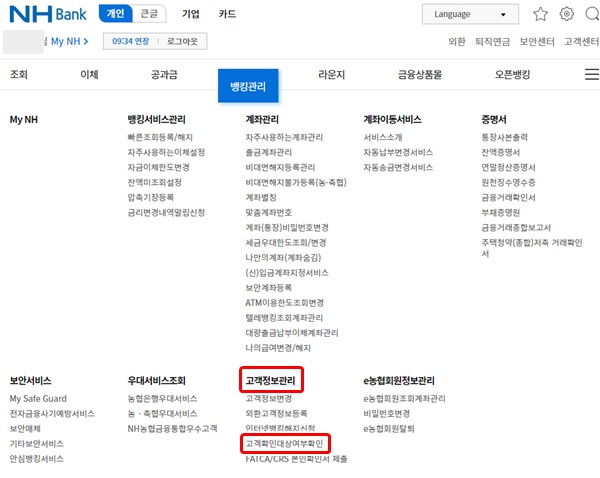This screenshot has height=478, width=600.
Task: Open the full hamburger menu icon
Action: [592, 74]
